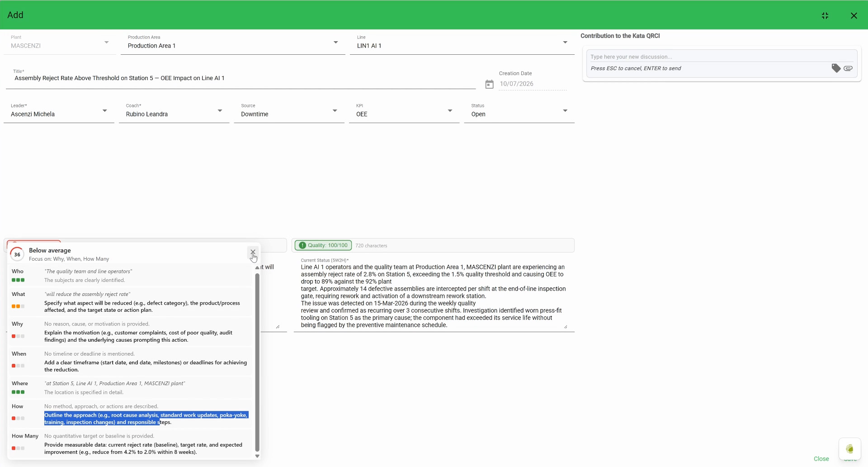868x467 pixels.
Task: Click 'Press ESC to cancel, ENTER to send' hint
Action: (x=636, y=69)
